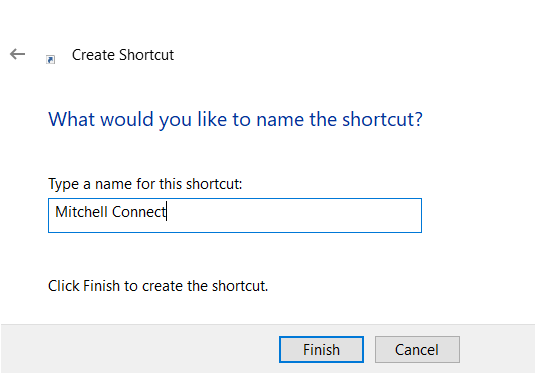Click the 'What would you like to name' heading
The height and width of the screenshot is (375, 535).
point(235,119)
